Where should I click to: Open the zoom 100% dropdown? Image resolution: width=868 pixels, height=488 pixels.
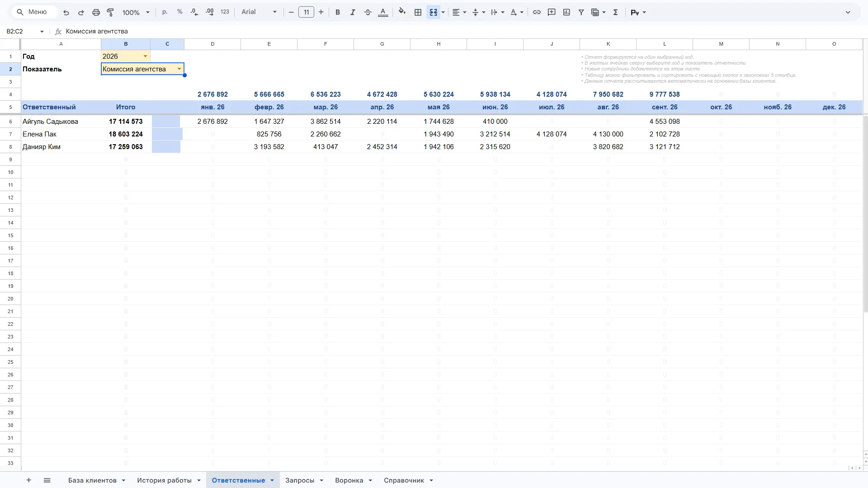click(136, 12)
